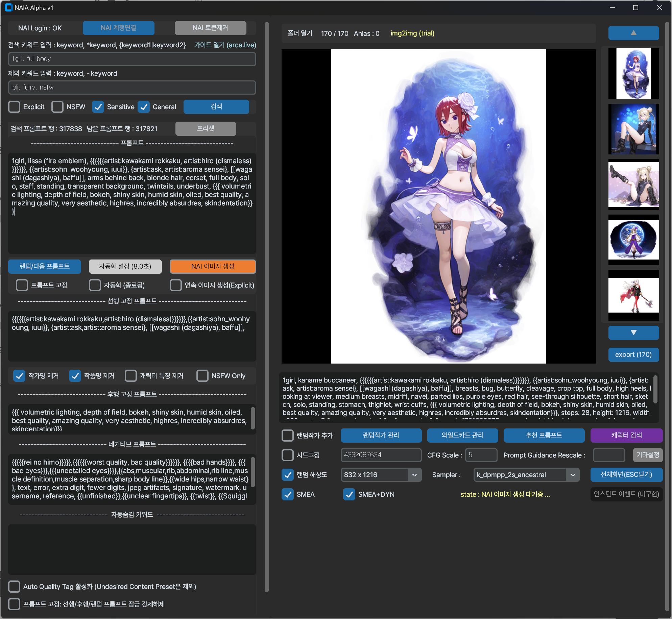The image size is (672, 619).
Task: Click the NAIA app icon in title bar
Action: [x=8, y=7]
